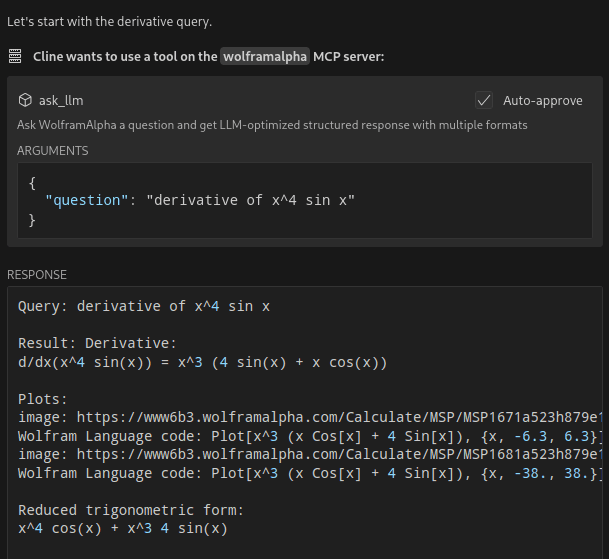Screen dimensions: 609x559
Task: Click the MCP server icon beside Cline message
Action: tap(15, 56)
